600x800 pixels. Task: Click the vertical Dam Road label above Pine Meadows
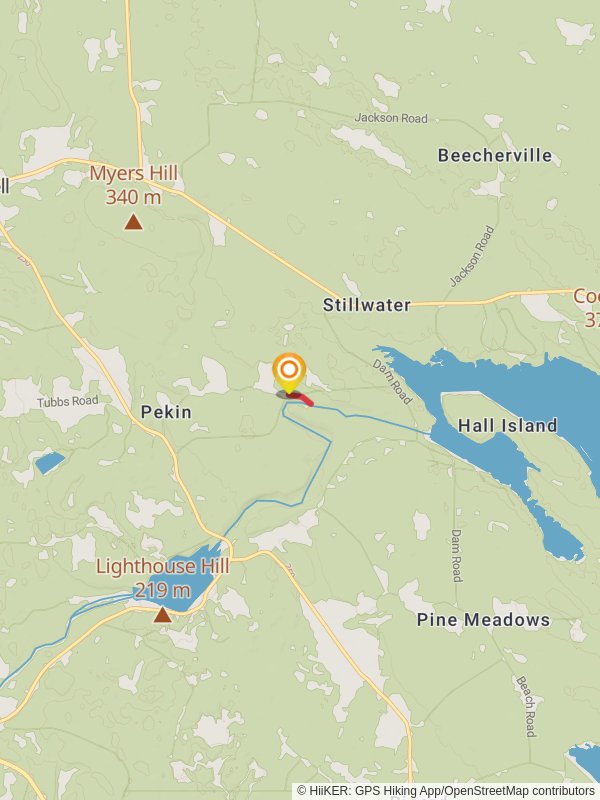[x=457, y=556]
